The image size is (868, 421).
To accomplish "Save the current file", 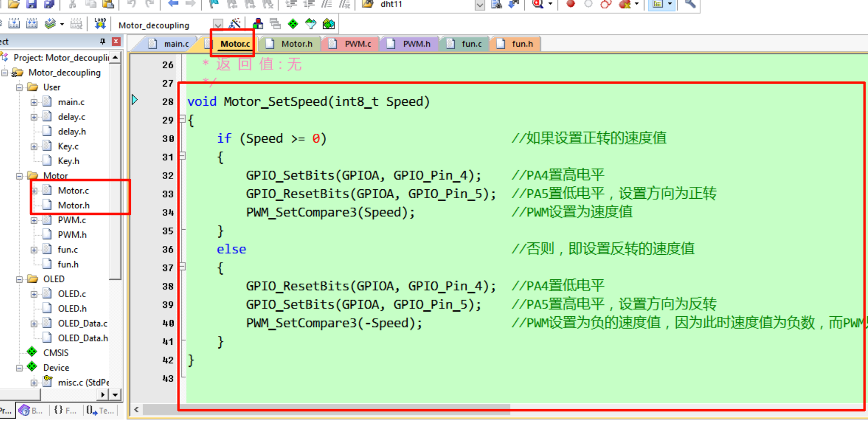I will pos(31,4).
